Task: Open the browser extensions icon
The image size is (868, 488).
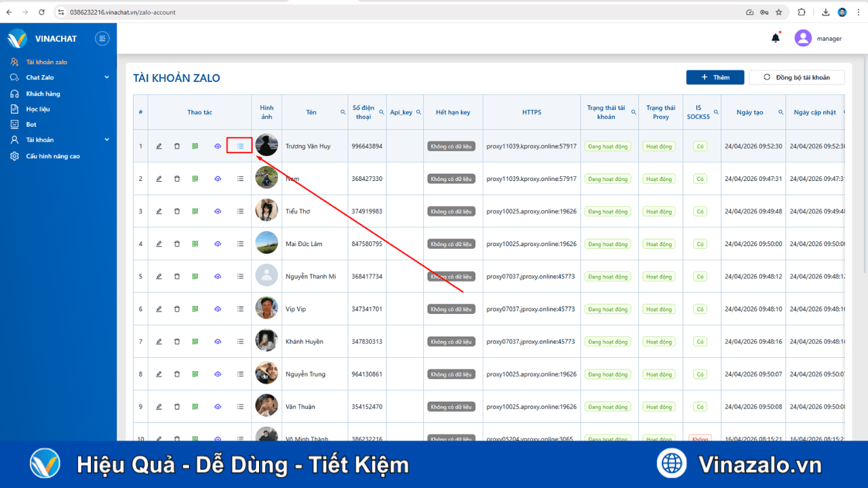Action: click(x=802, y=12)
